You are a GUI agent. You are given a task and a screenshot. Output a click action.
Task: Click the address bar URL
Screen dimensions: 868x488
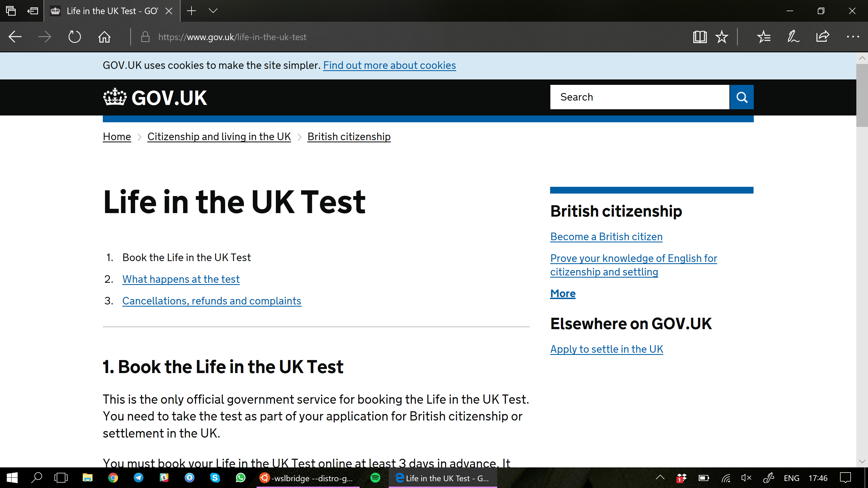coord(232,37)
